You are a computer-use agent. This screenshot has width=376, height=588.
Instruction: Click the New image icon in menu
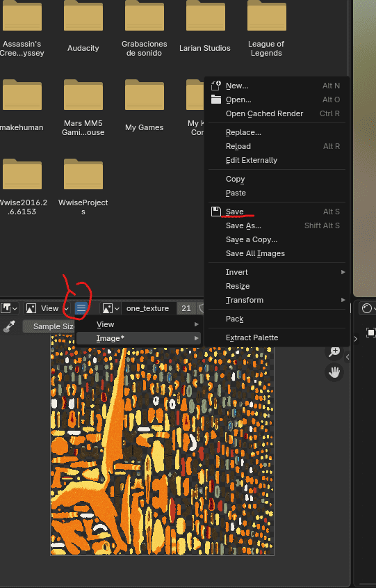tap(216, 86)
